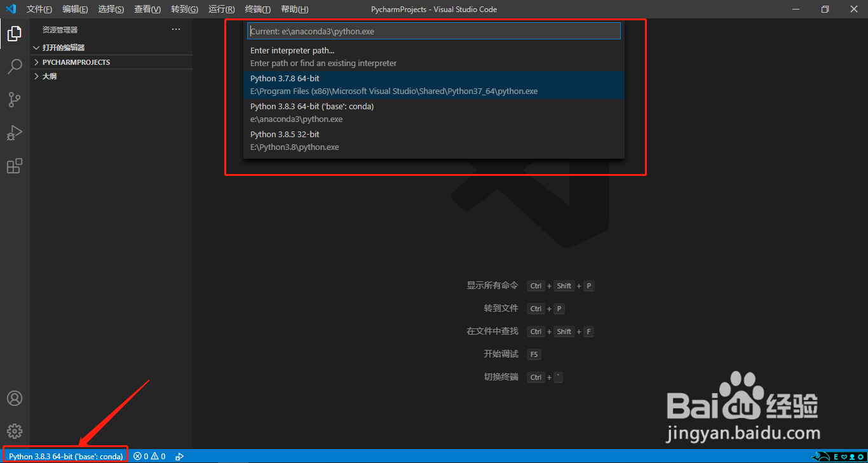Click Python 3.8.3 interpreter in status bar
This screenshot has height=463, width=868.
(x=66, y=456)
